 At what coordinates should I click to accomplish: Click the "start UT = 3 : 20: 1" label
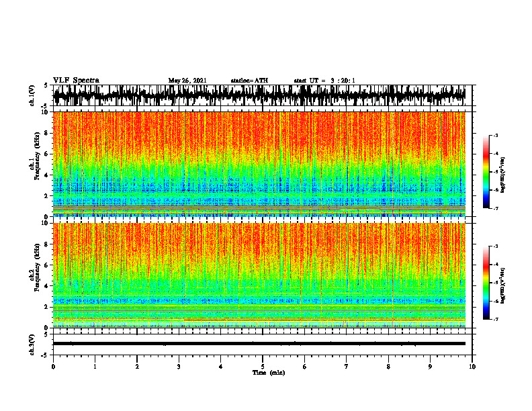click(x=324, y=81)
